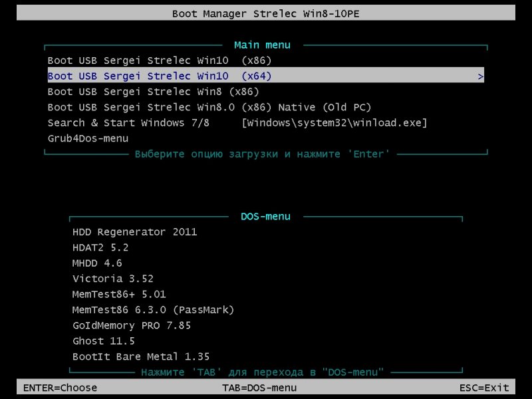Open GoldMemory PRO 7.85
Screen dimensions: 532x399
[x=132, y=326]
